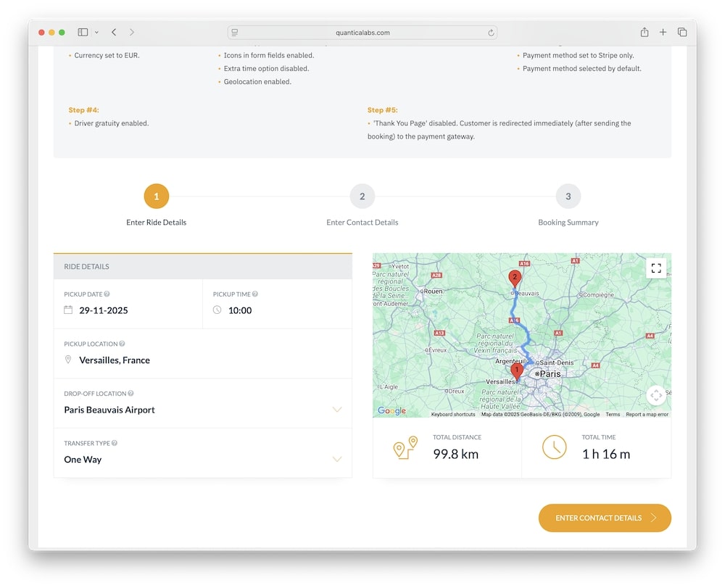Viewport: 725px width, 588px height.
Task: Toggle the Safari sidebar icon
Action: 83,33
